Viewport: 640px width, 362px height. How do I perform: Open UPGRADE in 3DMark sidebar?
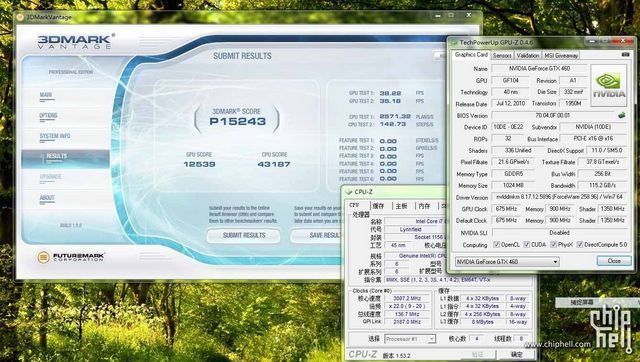tap(51, 177)
